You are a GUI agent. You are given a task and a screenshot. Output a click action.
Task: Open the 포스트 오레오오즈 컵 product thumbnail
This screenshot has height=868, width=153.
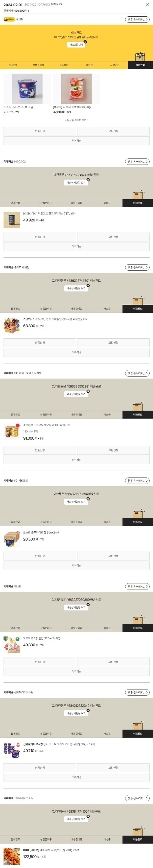(x=27, y=89)
